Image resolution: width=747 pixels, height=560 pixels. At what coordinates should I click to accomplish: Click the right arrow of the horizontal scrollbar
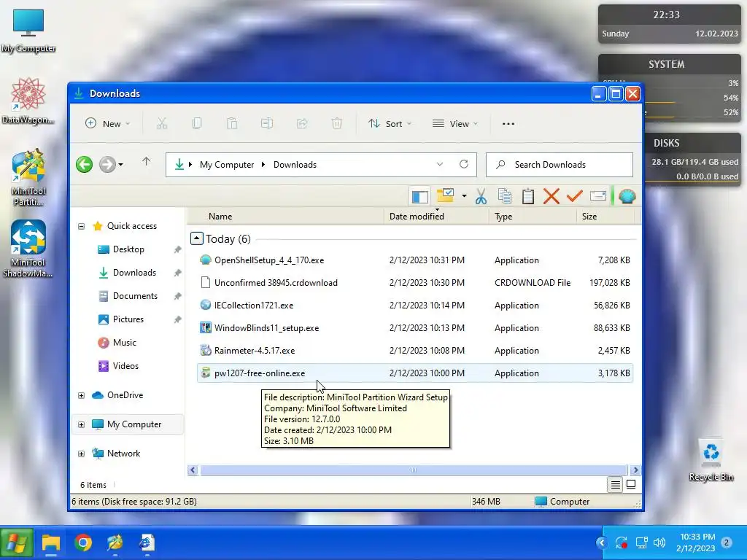635,470
